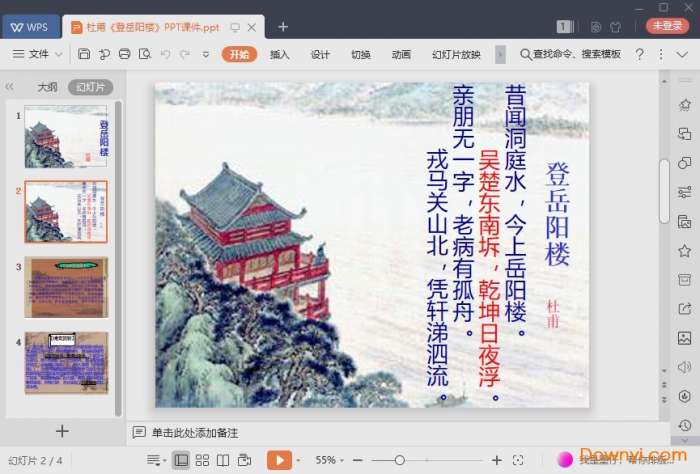This screenshot has width=700, height=474.
Task: Toggle normal view in the status bar
Action: pos(181,460)
